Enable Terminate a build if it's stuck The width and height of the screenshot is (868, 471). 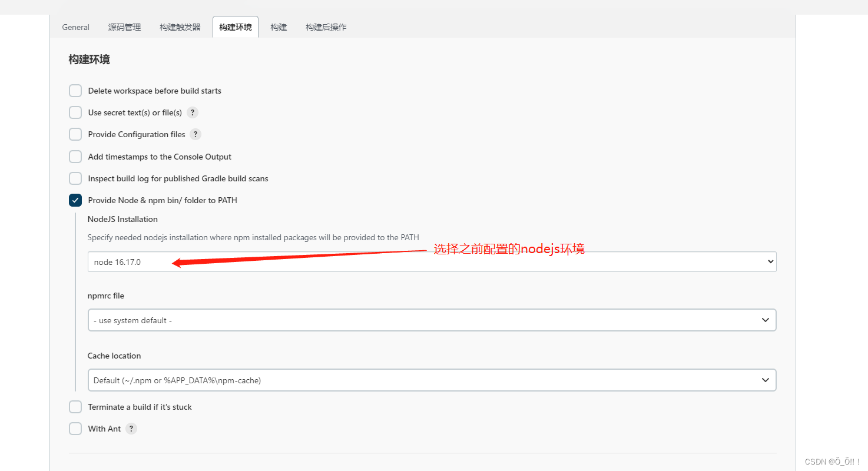75,407
